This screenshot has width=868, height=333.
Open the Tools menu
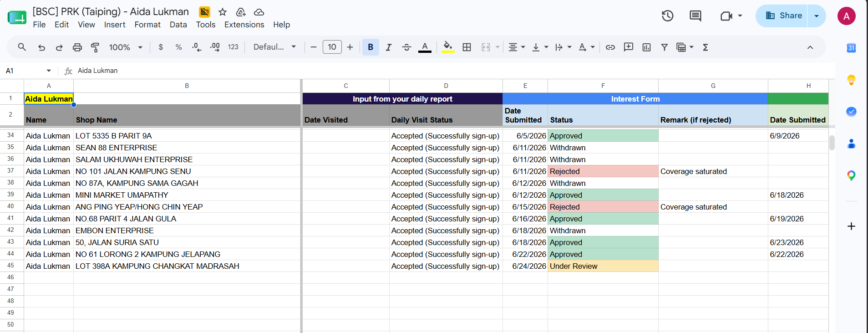tap(206, 25)
